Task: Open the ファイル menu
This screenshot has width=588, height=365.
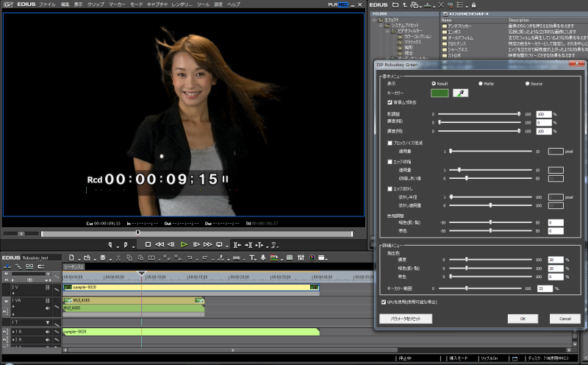Action: [47, 4]
